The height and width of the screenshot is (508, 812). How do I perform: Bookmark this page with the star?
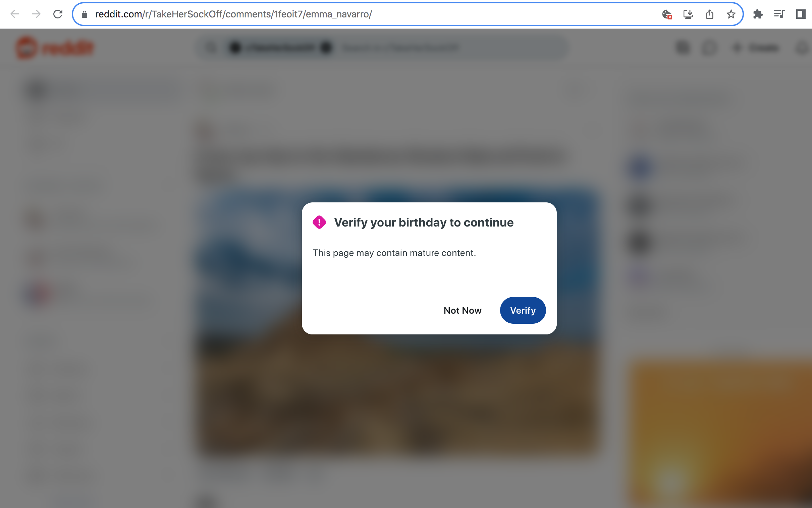[731, 14]
